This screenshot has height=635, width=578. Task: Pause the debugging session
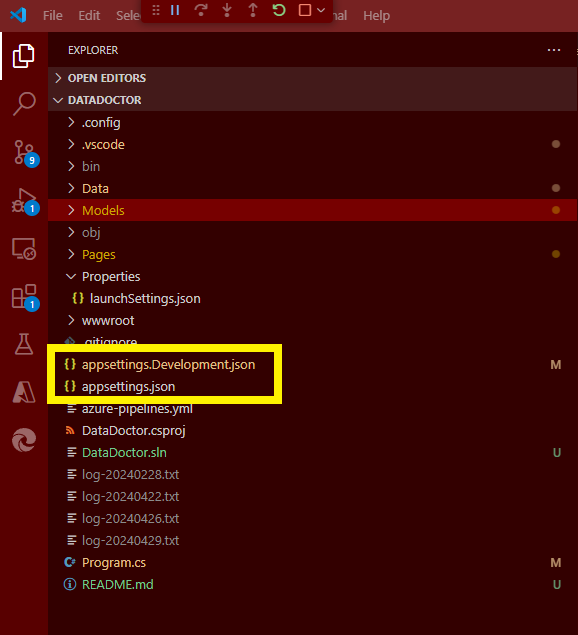(175, 10)
